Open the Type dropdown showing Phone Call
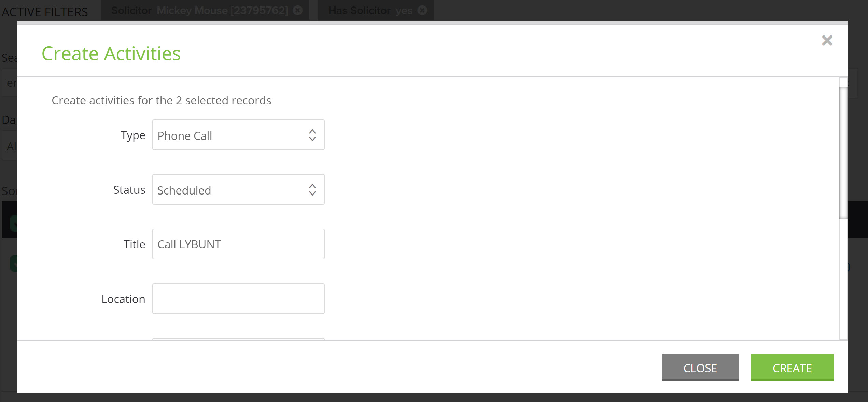This screenshot has width=868, height=402. (238, 135)
